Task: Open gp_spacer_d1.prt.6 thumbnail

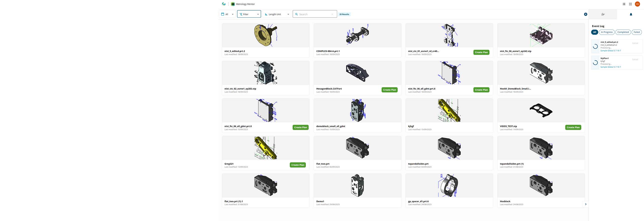Action: (x=449, y=186)
